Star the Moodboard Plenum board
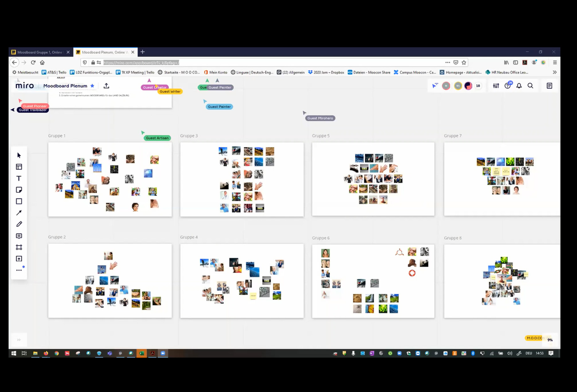 (x=92, y=86)
